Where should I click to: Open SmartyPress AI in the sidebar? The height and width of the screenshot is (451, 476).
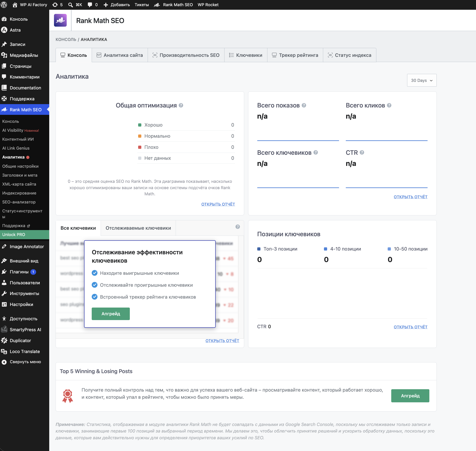click(x=24, y=330)
